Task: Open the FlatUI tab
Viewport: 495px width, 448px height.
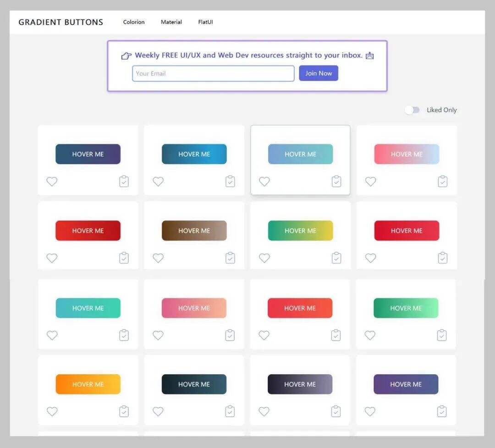Action: coord(205,22)
